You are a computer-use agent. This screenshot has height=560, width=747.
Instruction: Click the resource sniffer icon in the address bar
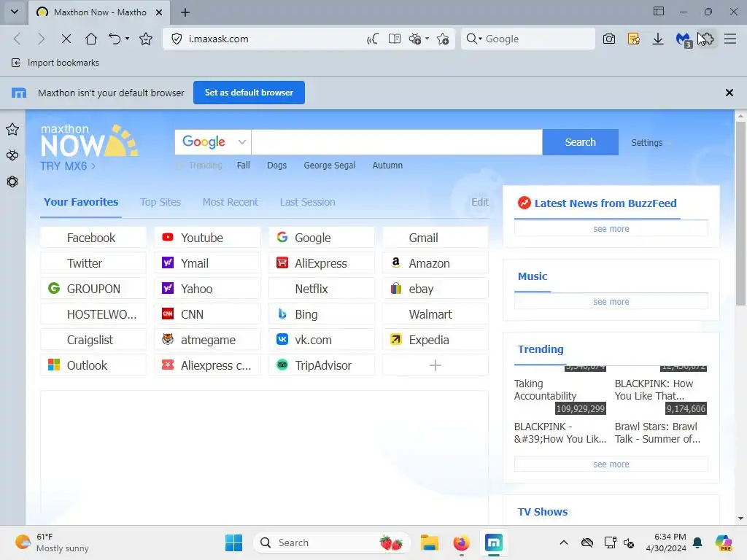pyautogui.click(x=415, y=39)
